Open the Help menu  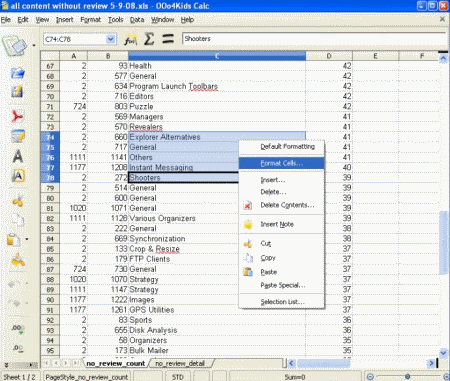(187, 20)
